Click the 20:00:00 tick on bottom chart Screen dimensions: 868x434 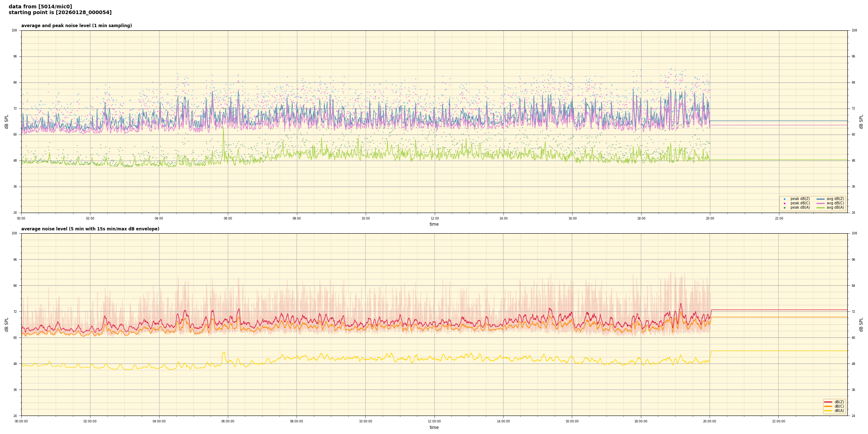pyautogui.click(x=710, y=421)
